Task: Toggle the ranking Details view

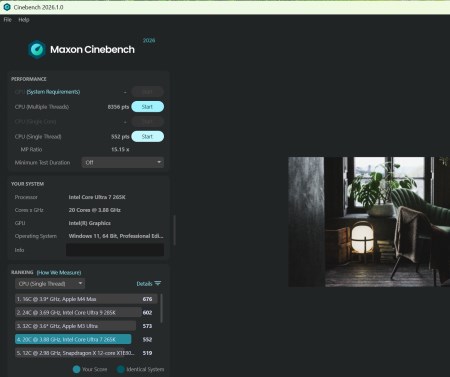Action: tap(149, 284)
